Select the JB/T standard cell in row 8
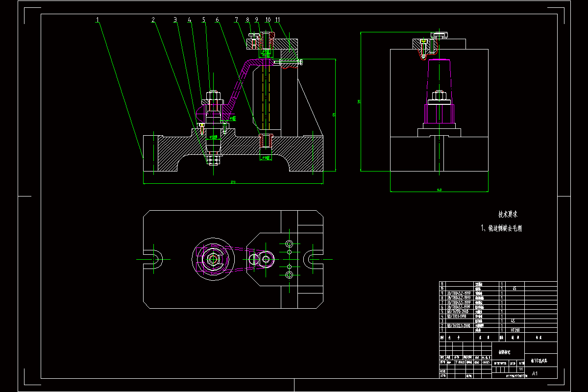 point(459,298)
